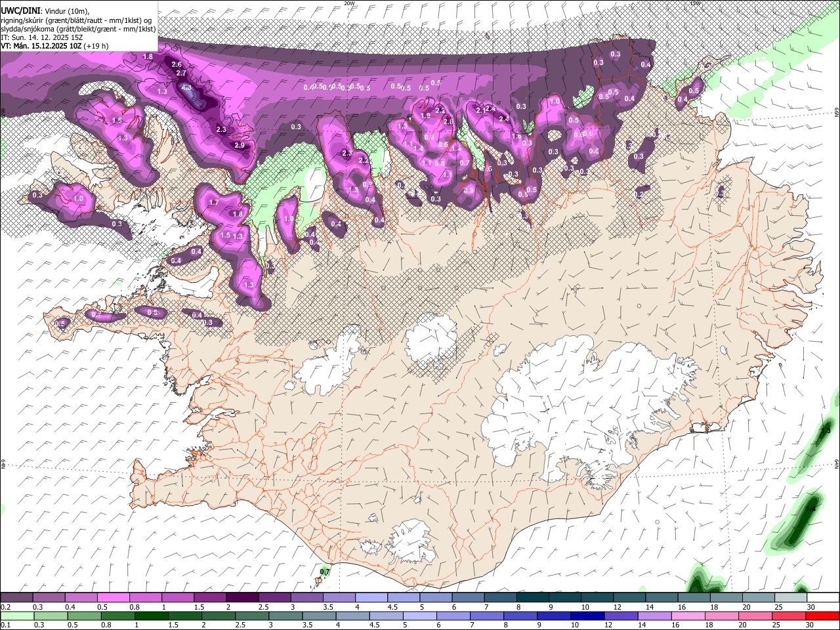Click the 14 label in the lower legend row
The image size is (840, 630).
(x=642, y=625)
